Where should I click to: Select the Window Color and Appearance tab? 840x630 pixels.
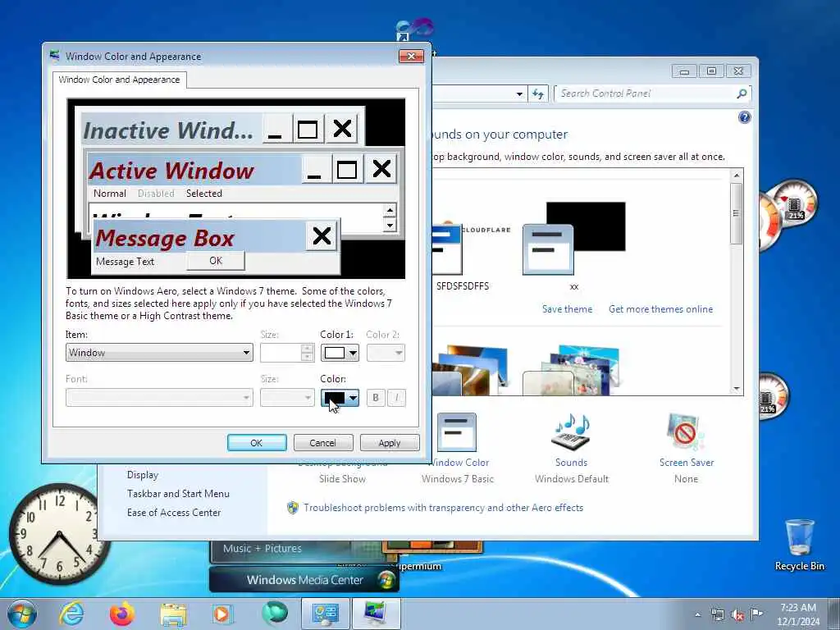pyautogui.click(x=120, y=80)
